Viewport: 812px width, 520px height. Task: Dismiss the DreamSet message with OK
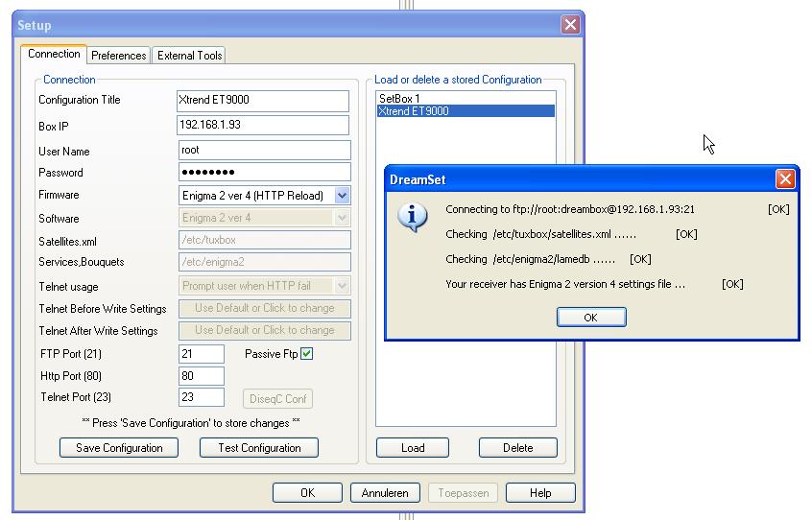tap(591, 318)
